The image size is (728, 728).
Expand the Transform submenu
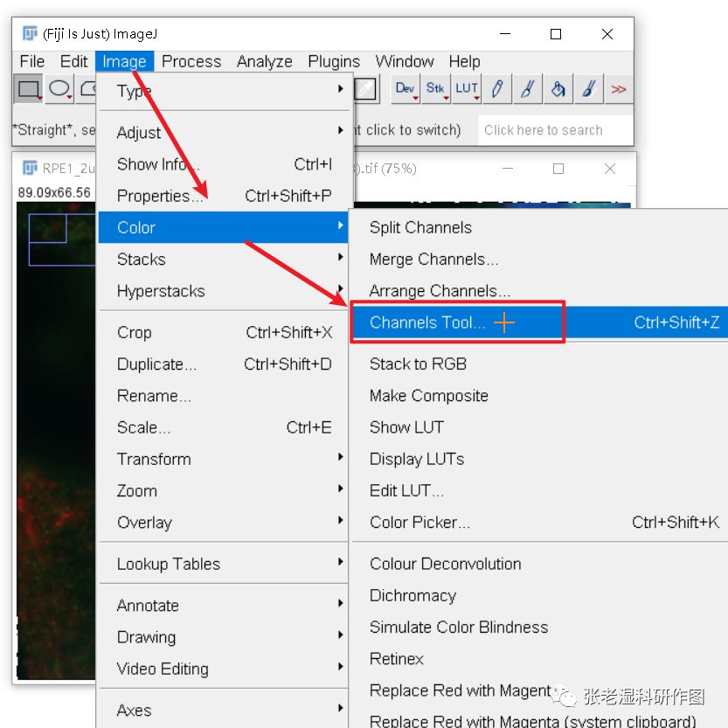[224, 459]
